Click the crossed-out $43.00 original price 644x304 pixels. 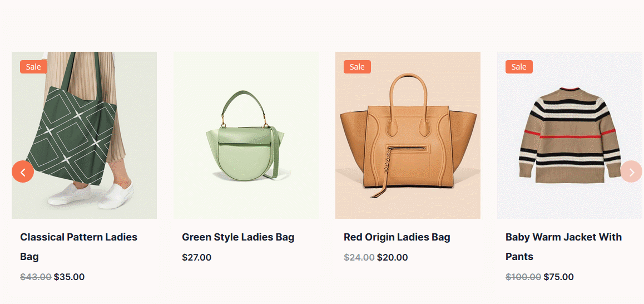36,277
